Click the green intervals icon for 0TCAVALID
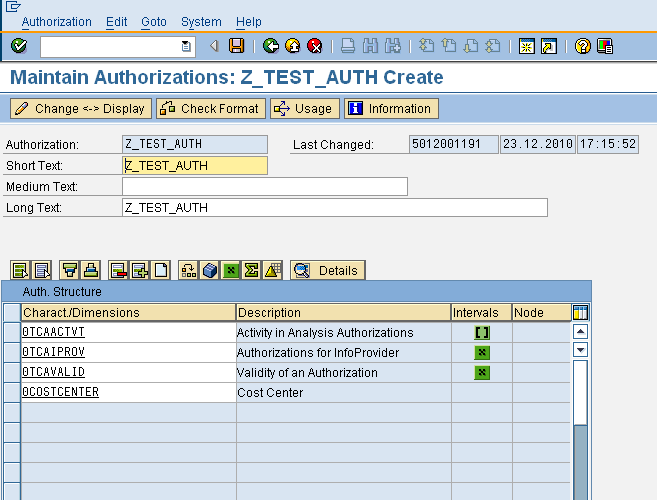The image size is (657, 500). coord(482,372)
